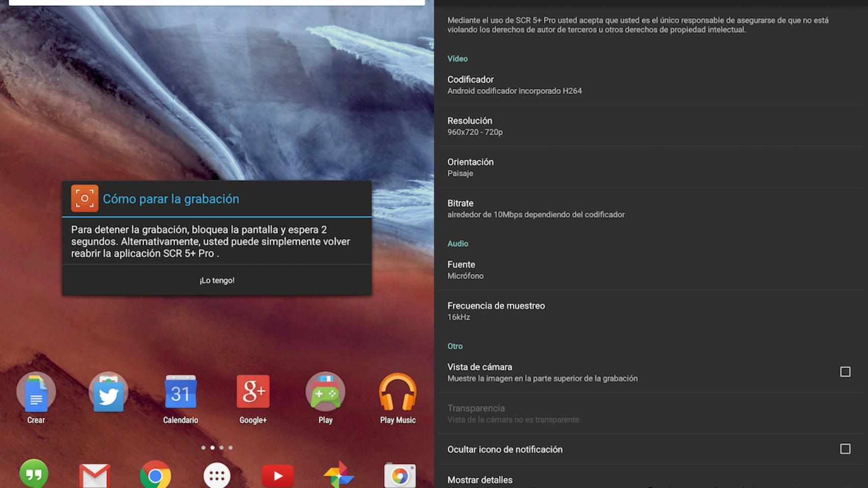Go to the first home screen page dot

click(204, 448)
